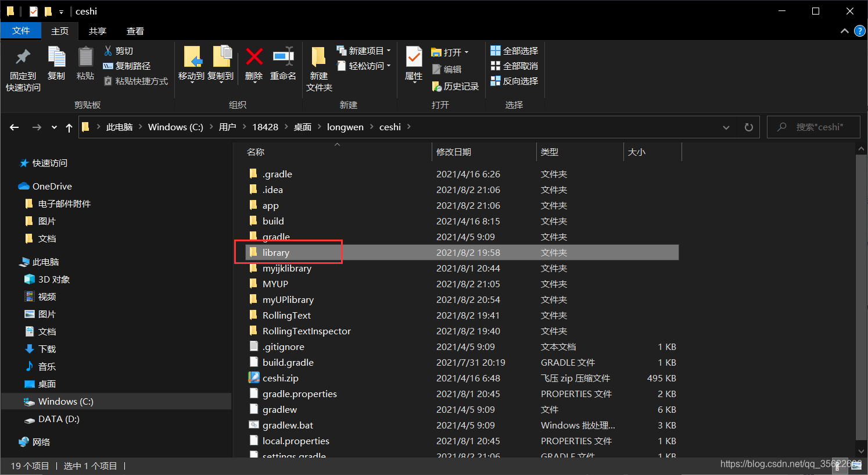Expand the 桌面 breadcrumb chevron
This screenshot has width=868, height=475.
(x=320, y=127)
